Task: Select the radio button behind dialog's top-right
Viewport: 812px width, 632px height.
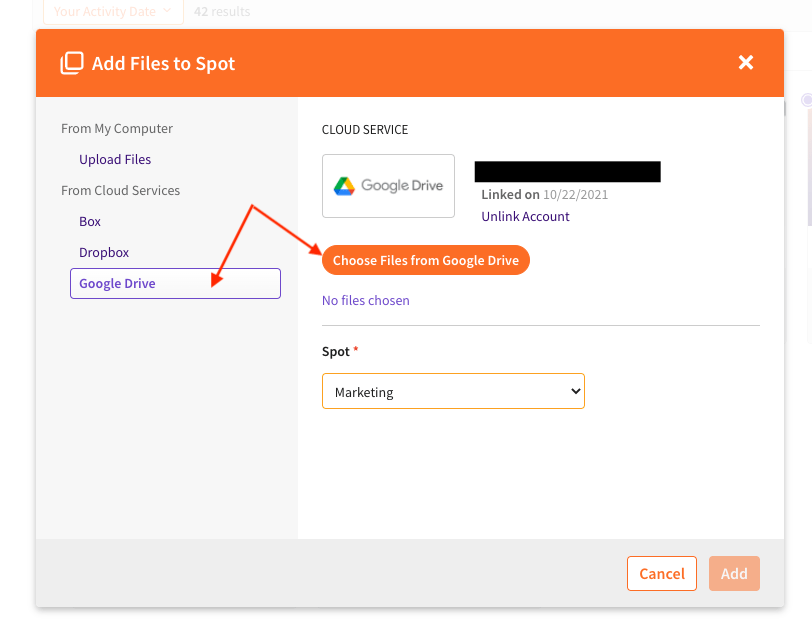Action: point(806,100)
